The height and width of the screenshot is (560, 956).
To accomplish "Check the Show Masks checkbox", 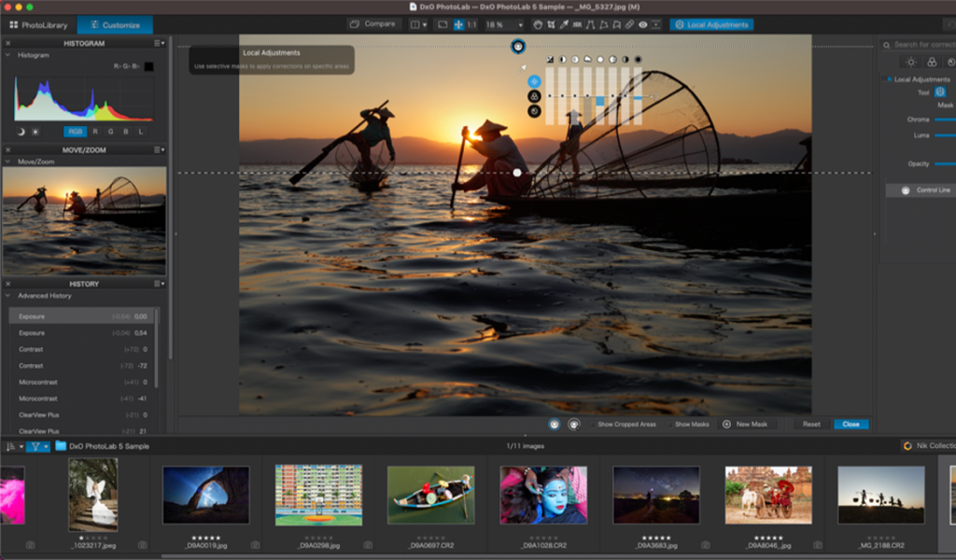I will coord(670,424).
